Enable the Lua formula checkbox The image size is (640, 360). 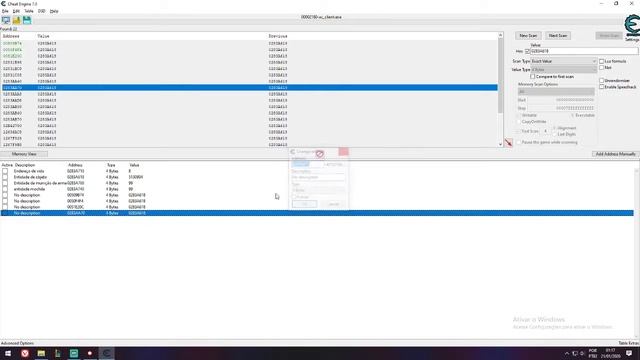tap(602, 61)
